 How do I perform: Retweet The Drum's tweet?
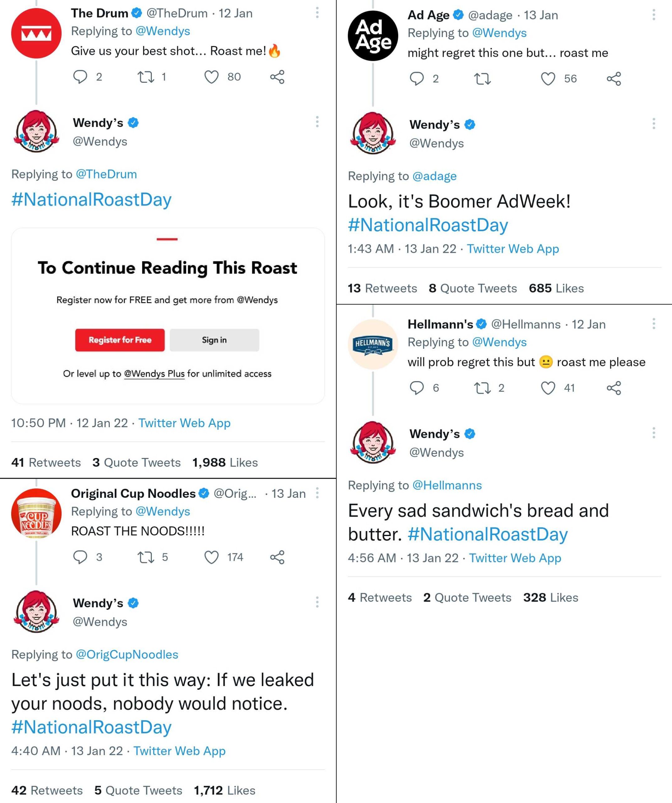coord(146,77)
